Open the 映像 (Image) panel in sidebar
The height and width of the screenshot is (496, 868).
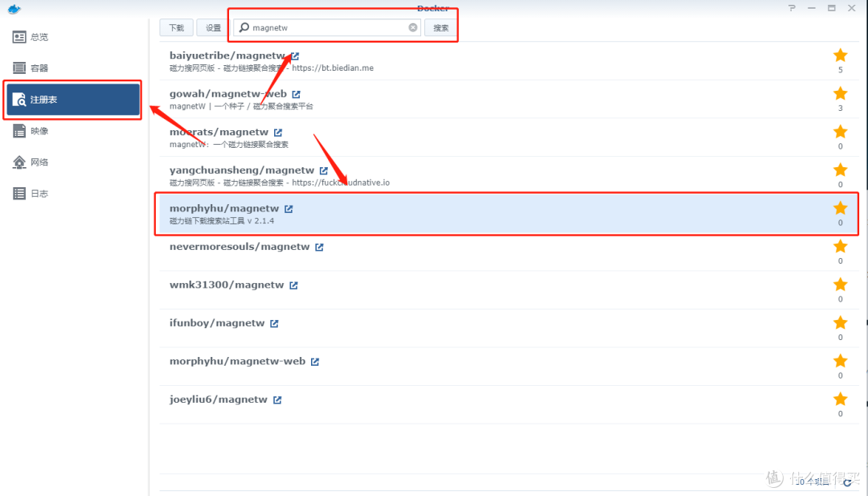[35, 130]
